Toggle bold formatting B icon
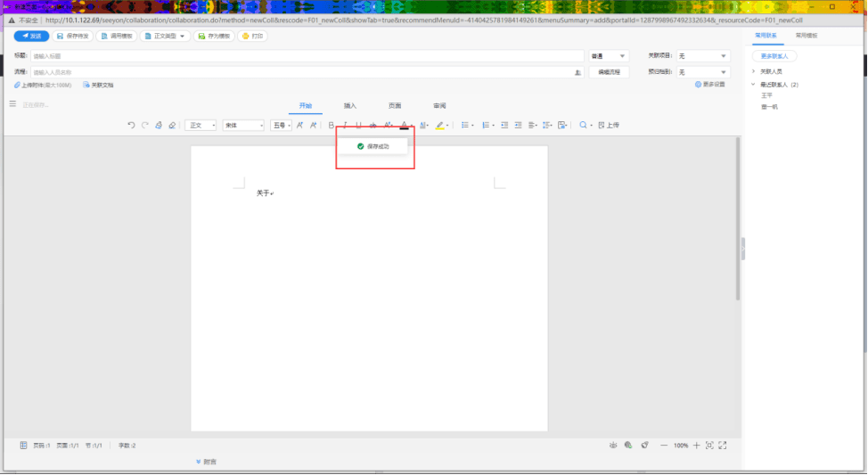 331,125
